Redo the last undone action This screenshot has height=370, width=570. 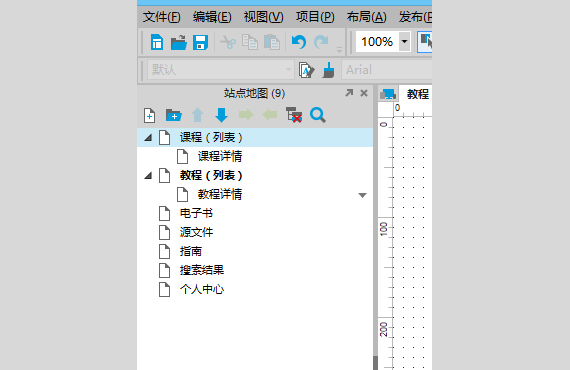pyautogui.click(x=321, y=42)
